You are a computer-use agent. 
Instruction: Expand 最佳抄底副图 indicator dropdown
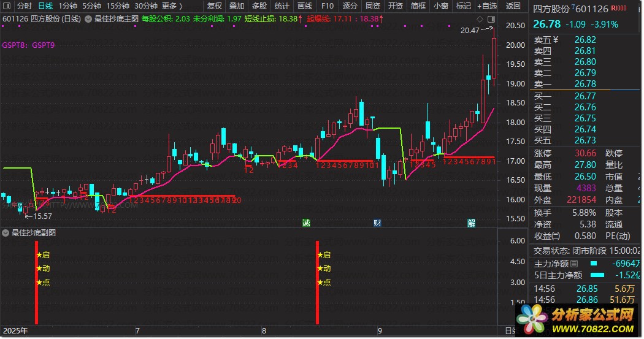[6, 233]
